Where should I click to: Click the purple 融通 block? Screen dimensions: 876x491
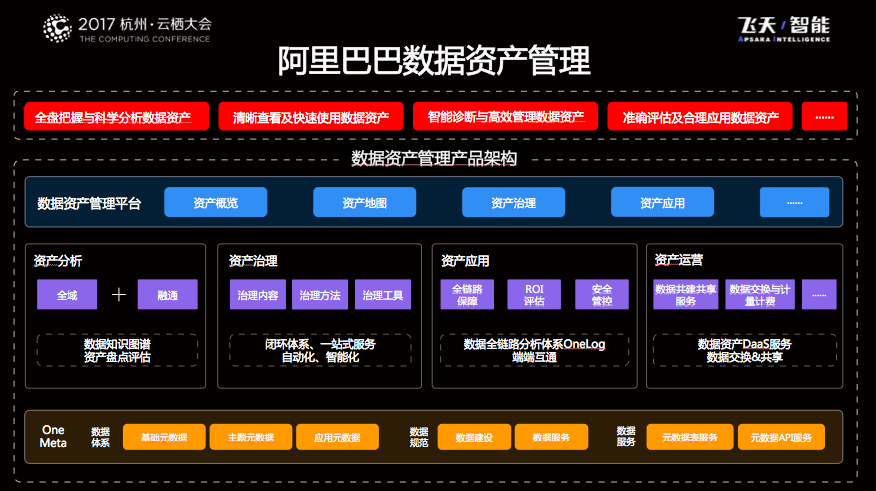[168, 294]
